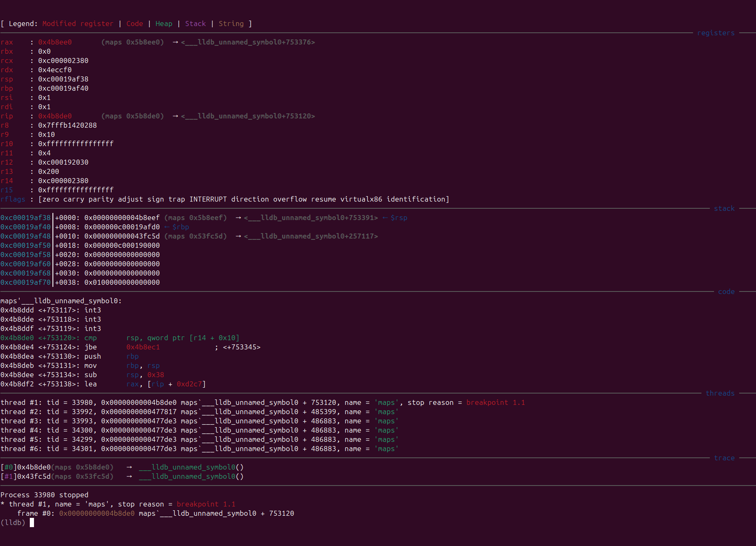Click the $rbp marker in stack view
Viewport: 756px width, 546px height.
[180, 227]
